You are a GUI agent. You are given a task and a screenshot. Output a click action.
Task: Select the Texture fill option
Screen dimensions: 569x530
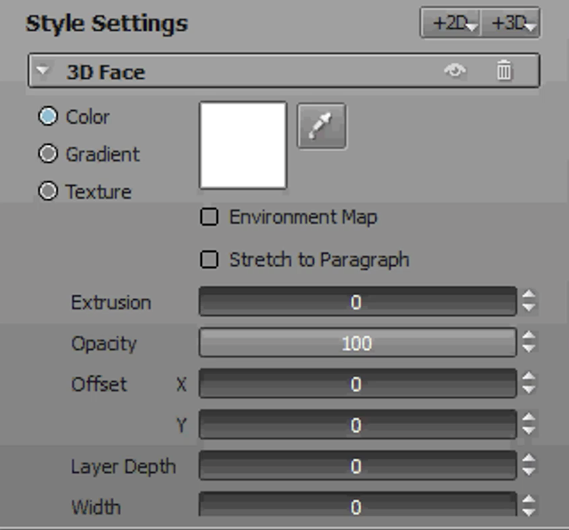coord(48,191)
